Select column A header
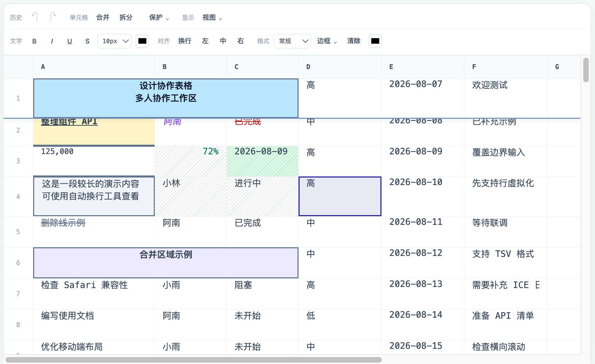 (x=94, y=67)
